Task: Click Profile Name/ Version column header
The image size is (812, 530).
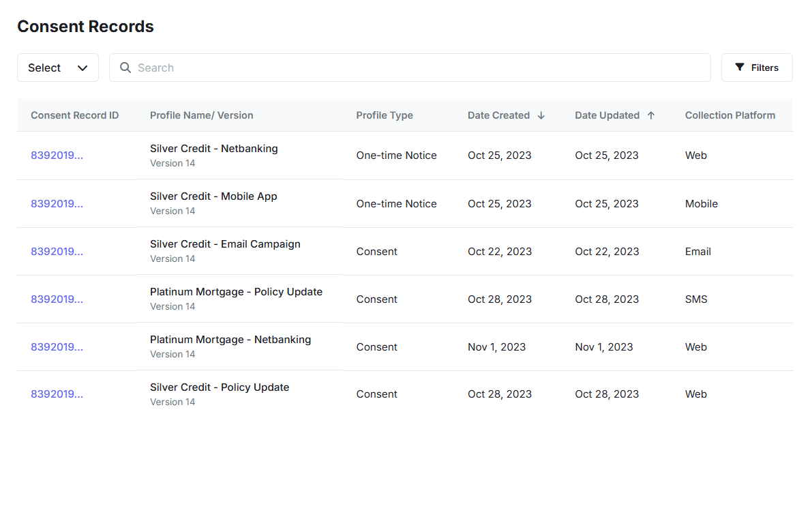Action: [x=201, y=115]
